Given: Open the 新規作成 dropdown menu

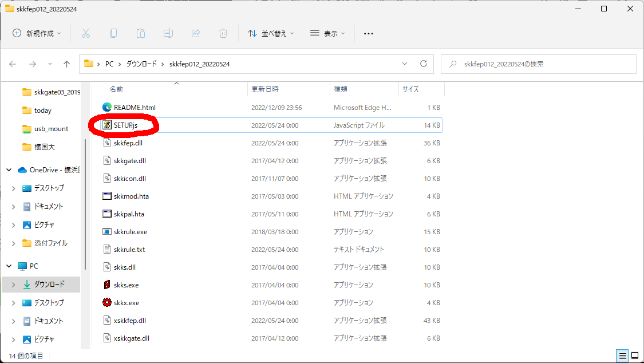Looking at the screenshot, I should pos(37,33).
